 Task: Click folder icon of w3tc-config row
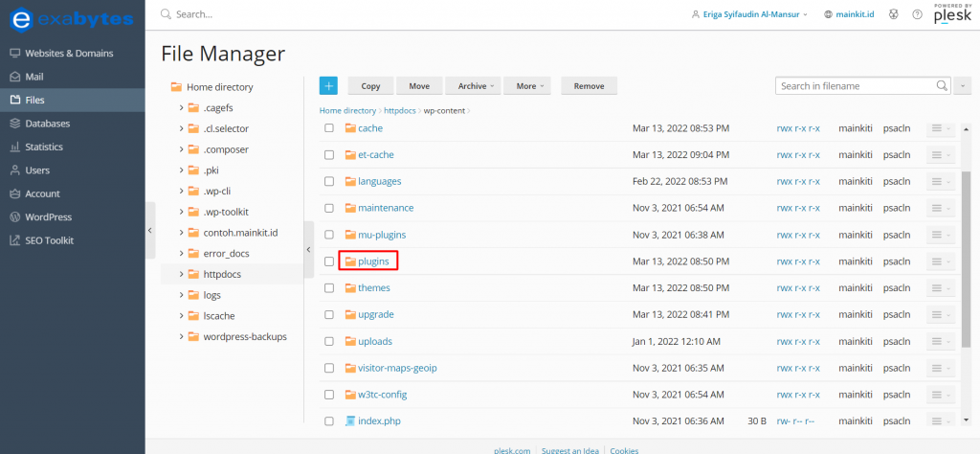click(350, 395)
